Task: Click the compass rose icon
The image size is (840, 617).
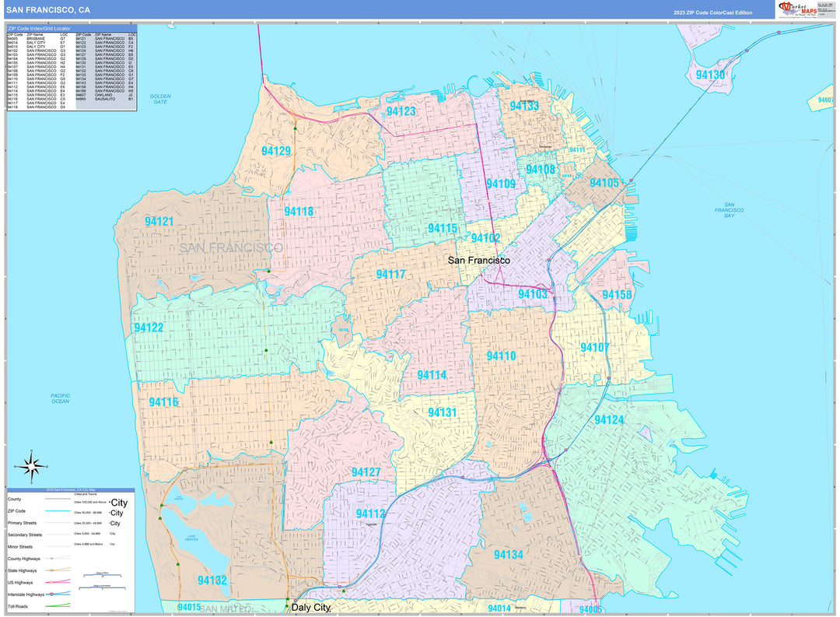Action: [x=32, y=467]
